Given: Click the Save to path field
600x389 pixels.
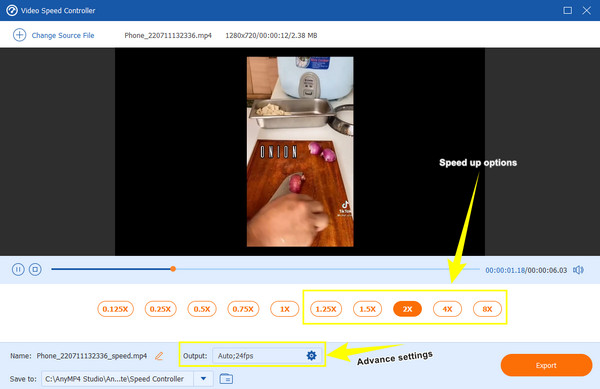Looking at the screenshot, I should 117,379.
